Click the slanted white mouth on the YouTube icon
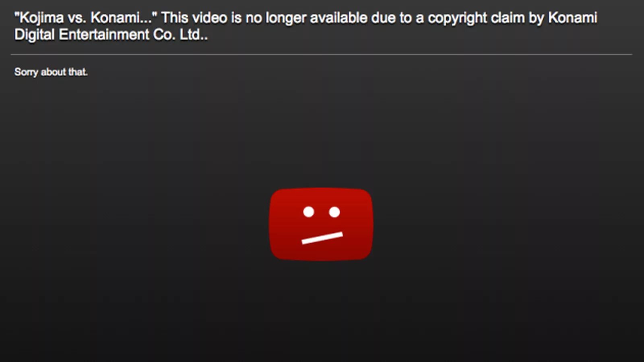This screenshot has width=644, height=362. pos(322,238)
